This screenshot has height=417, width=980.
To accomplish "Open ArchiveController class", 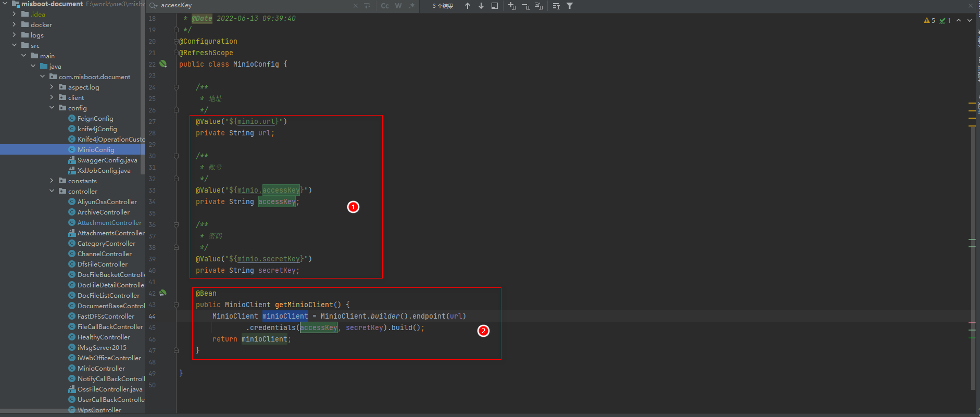I will click(x=103, y=212).
